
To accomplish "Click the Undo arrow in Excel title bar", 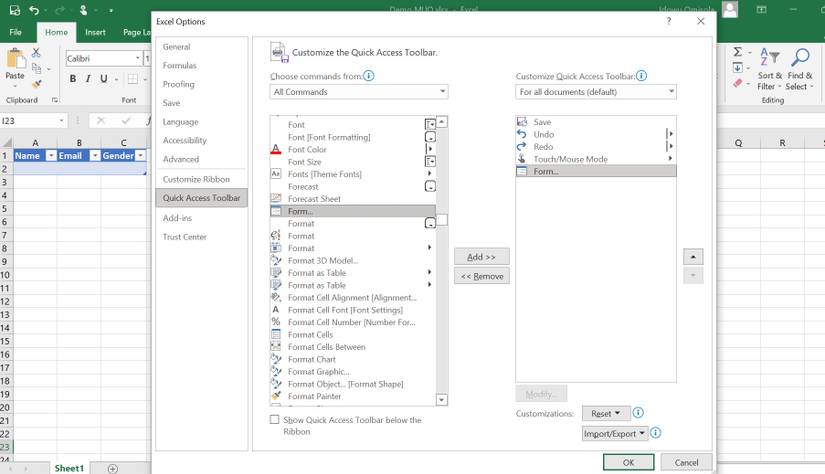I will point(34,10).
